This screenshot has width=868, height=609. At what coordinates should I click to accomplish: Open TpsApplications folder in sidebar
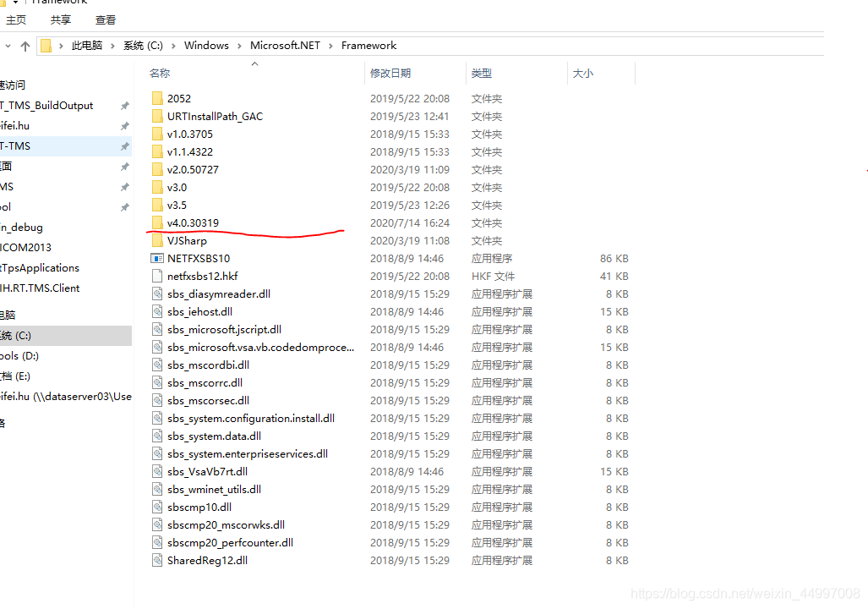point(40,267)
